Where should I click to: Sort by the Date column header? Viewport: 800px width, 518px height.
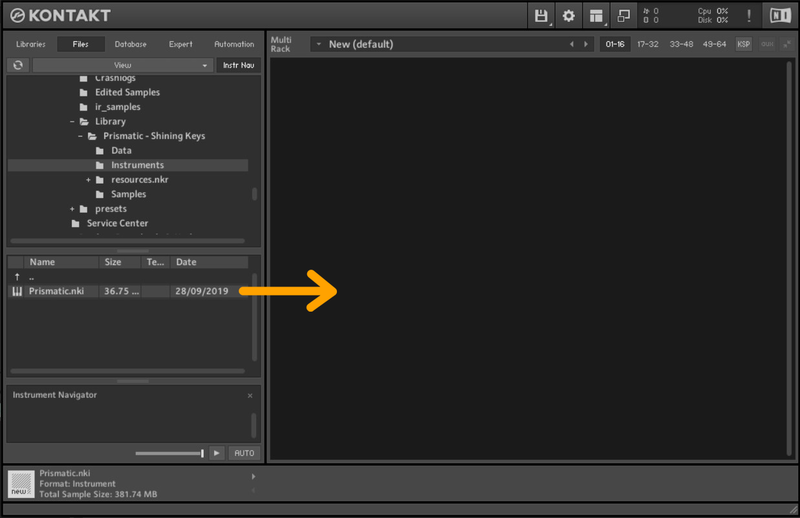pyautogui.click(x=209, y=262)
